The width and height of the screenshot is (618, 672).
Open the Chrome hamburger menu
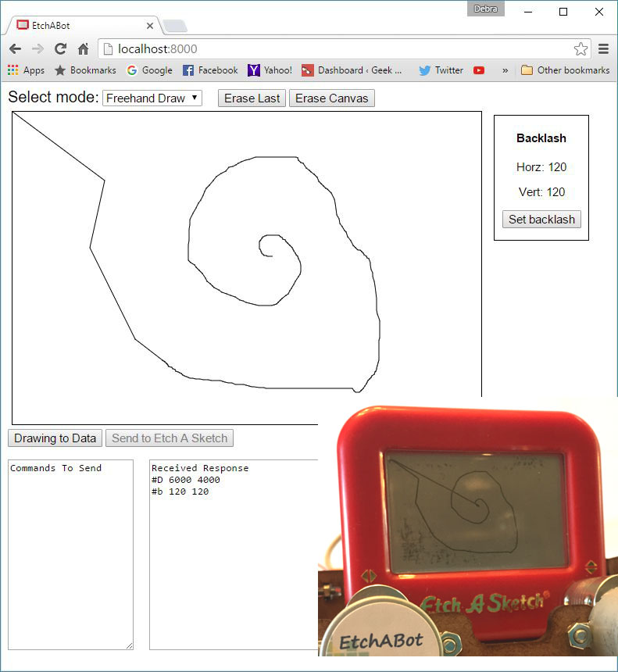pos(603,49)
